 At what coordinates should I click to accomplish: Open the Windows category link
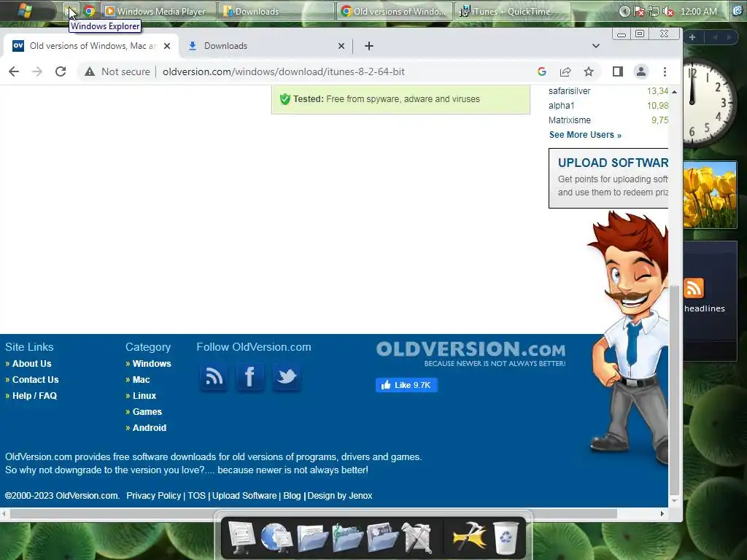coord(152,363)
